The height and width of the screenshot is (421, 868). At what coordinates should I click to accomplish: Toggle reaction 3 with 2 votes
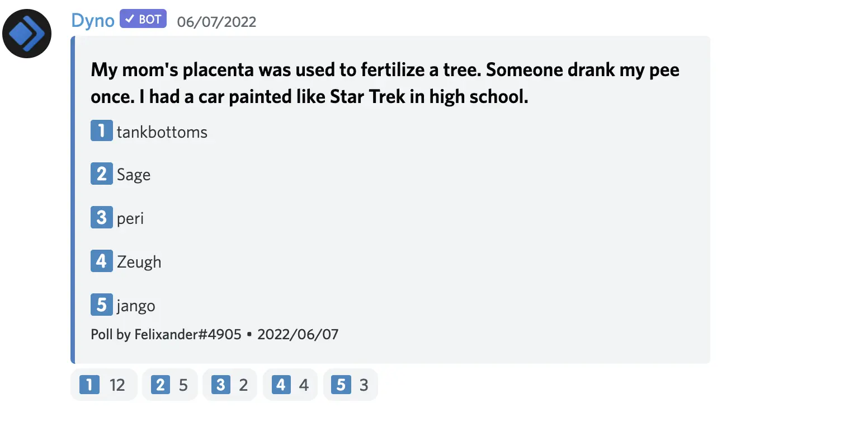coord(230,385)
